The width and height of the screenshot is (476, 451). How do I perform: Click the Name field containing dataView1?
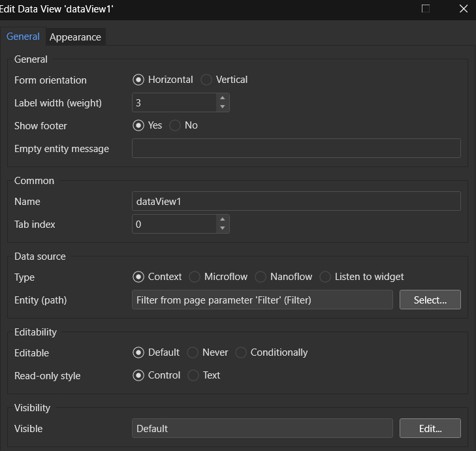coord(296,201)
